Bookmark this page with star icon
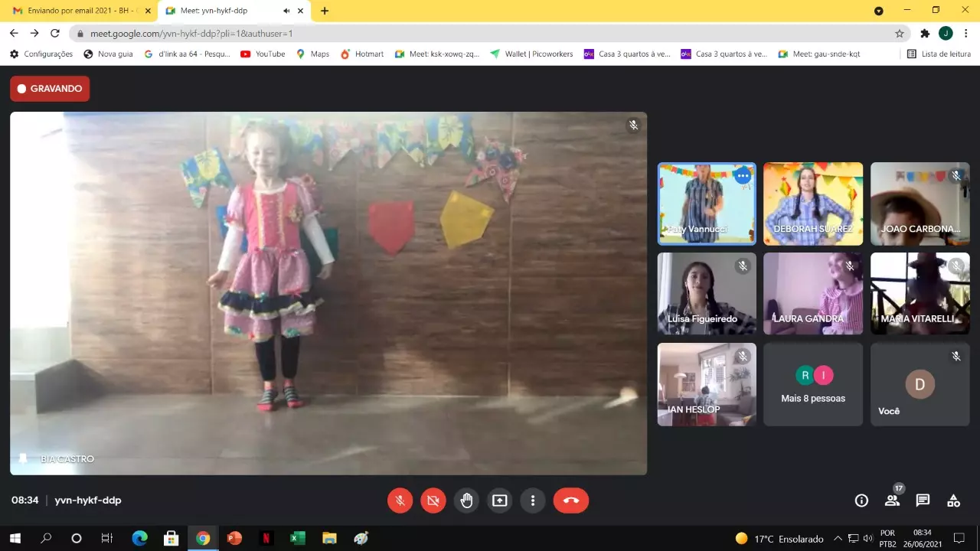This screenshot has width=980, height=551. tap(900, 34)
